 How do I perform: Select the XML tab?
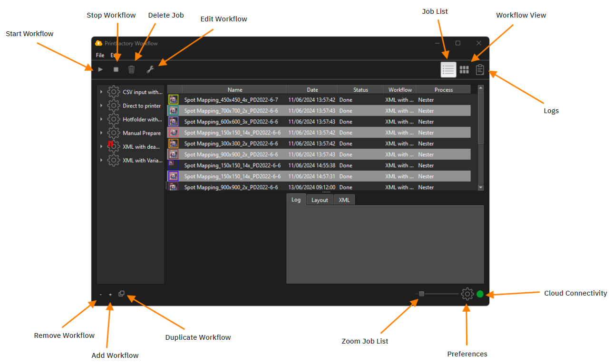(x=344, y=200)
